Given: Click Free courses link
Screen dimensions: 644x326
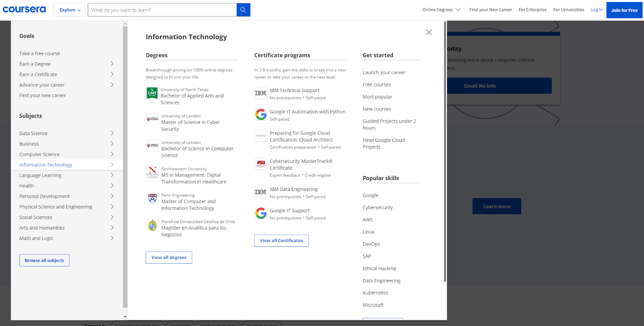Looking at the screenshot, I should click(377, 85).
